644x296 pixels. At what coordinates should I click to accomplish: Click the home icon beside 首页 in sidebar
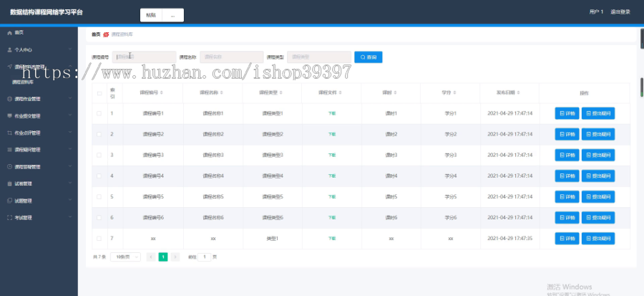tap(9, 32)
